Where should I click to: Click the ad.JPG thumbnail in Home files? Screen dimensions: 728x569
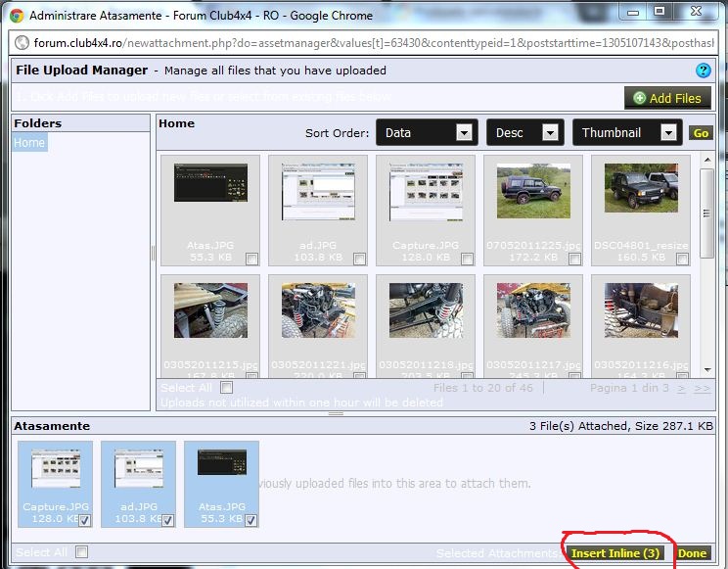click(318, 192)
